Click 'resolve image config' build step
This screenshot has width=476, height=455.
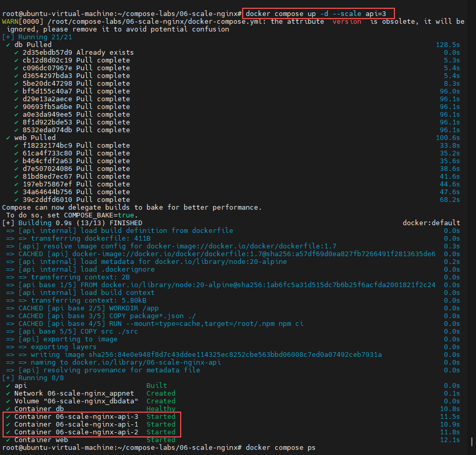[177, 246]
